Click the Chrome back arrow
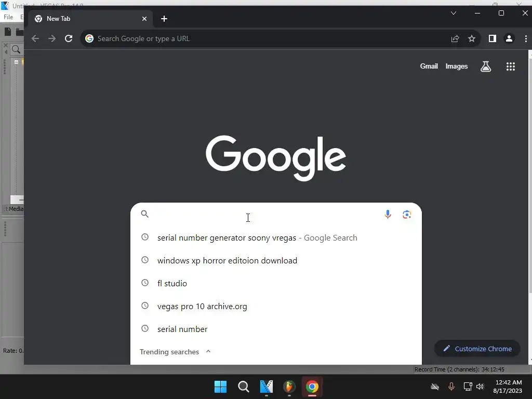 pos(35,38)
